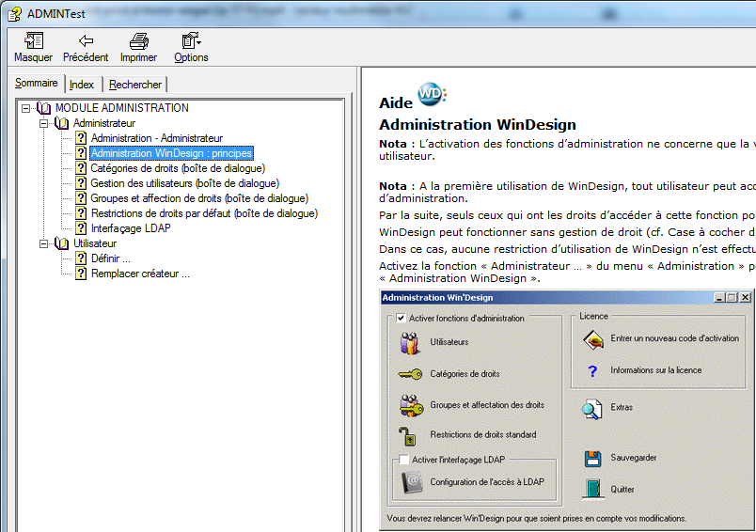The height and width of the screenshot is (532, 756).
Task: Go back with the Précédent arrow
Action: click(86, 41)
